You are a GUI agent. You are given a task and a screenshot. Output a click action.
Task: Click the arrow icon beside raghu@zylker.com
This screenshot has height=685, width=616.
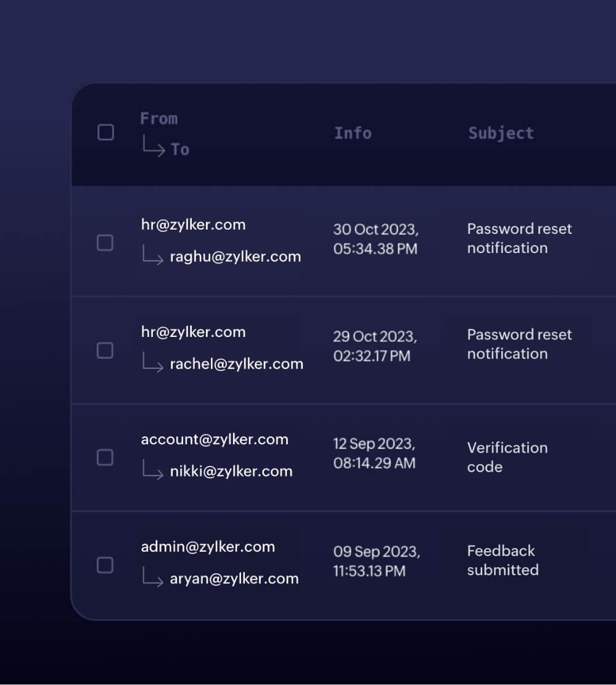tap(152, 255)
